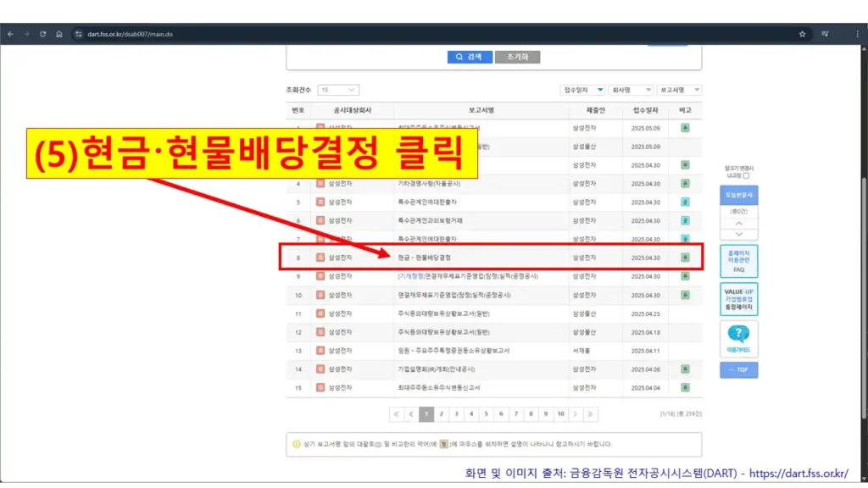
Task: Open the 이용가이드 question-mark guide
Action: click(739, 339)
